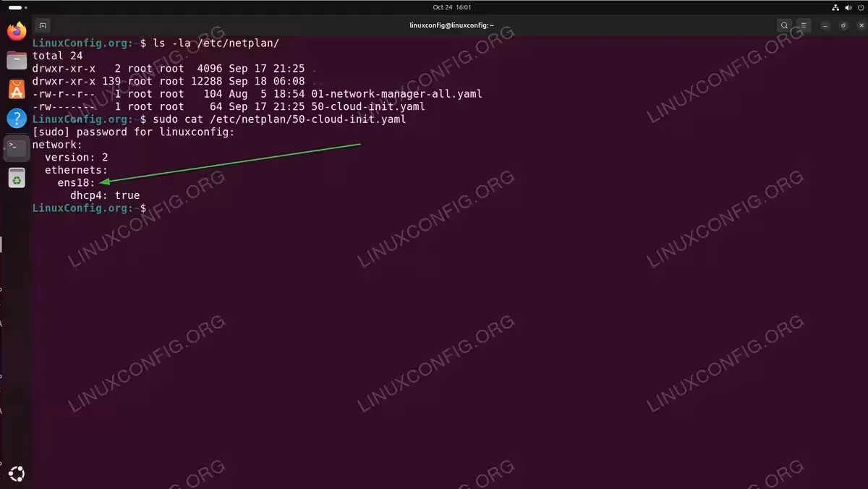This screenshot has width=868, height=489.
Task: Open the Help dock icon
Action: click(x=16, y=119)
